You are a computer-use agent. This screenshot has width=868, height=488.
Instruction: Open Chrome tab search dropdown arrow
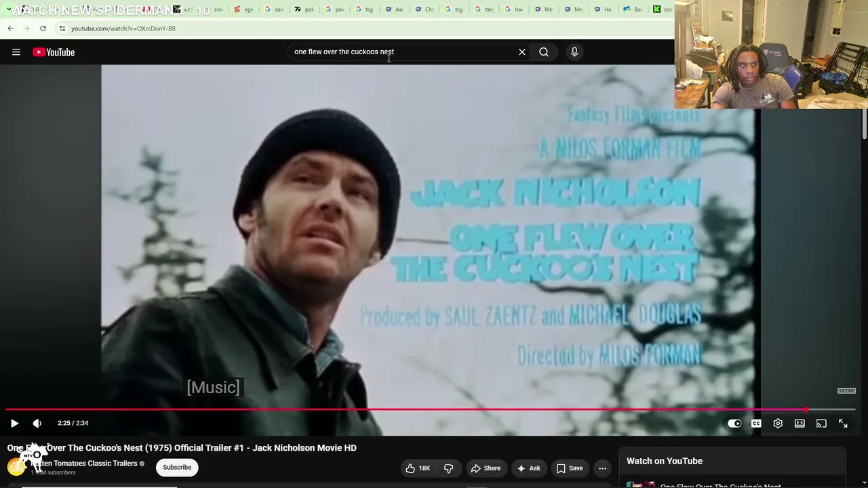click(x=7, y=9)
